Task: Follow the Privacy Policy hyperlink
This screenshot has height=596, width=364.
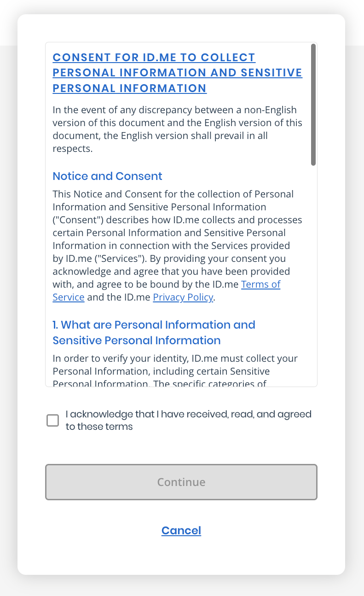Action: 183,297
